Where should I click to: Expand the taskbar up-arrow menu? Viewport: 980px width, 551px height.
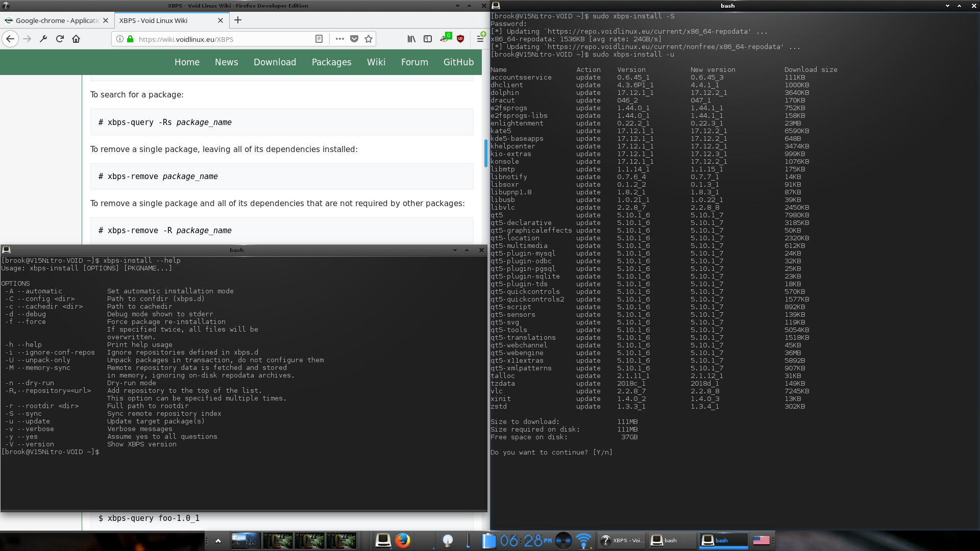pyautogui.click(x=218, y=541)
